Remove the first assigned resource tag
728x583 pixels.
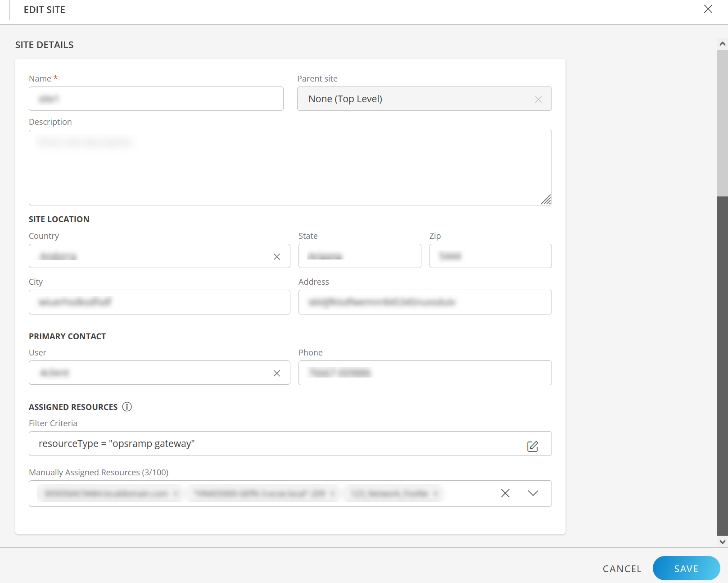(176, 494)
